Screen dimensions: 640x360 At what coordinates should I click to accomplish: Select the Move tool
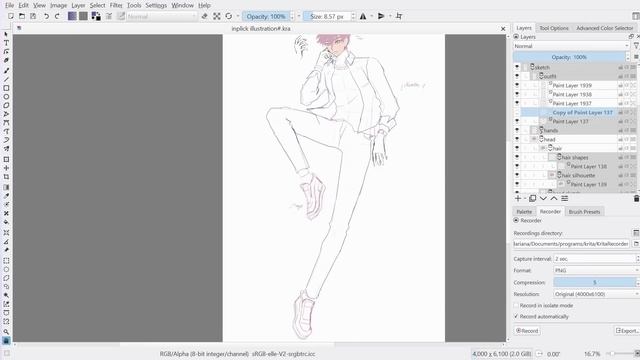(6, 168)
